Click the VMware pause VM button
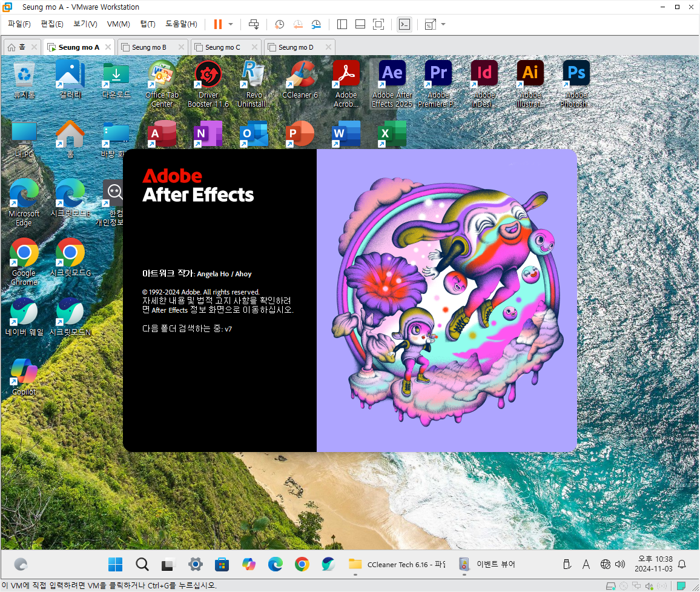The height and width of the screenshot is (592, 700). [218, 24]
